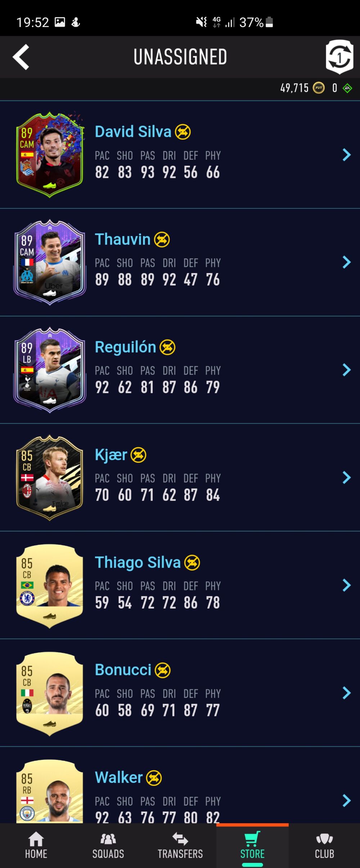
Task: Open the Walker player name link
Action: coord(119,778)
